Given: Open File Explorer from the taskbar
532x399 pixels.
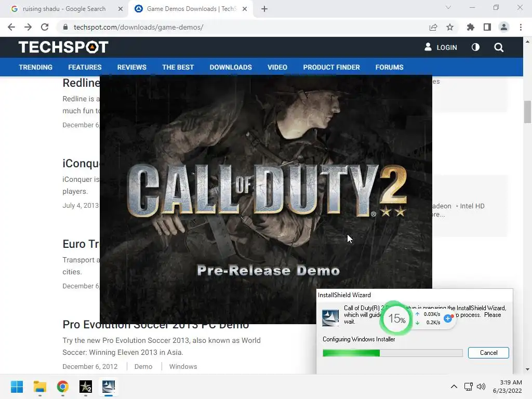Looking at the screenshot, I should coord(39,387).
